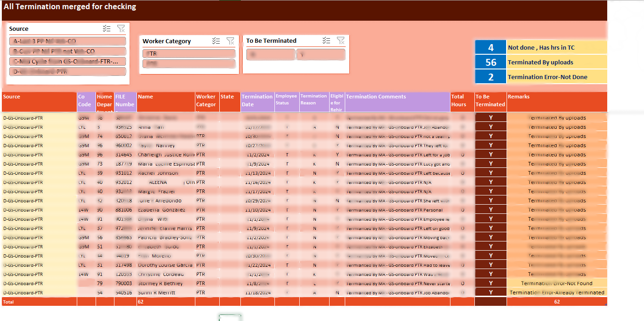Enable multi-select in Worker Category slicer
This screenshot has height=321, width=644.
pyautogui.click(x=216, y=41)
